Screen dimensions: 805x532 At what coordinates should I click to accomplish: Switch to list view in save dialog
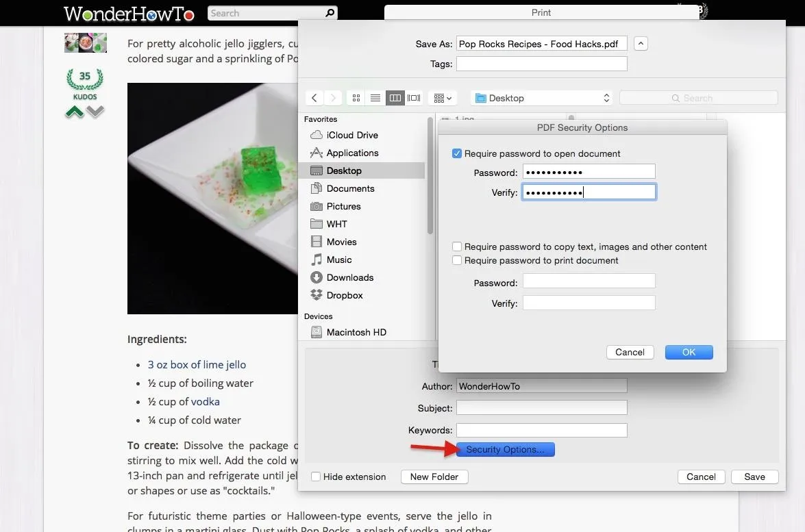375,98
